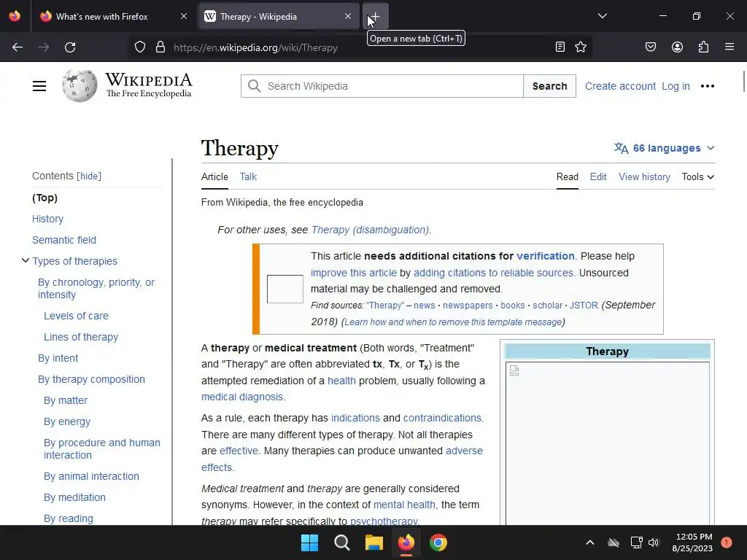Expand the Tools dropdown
This screenshot has width=747, height=560.
click(x=698, y=176)
